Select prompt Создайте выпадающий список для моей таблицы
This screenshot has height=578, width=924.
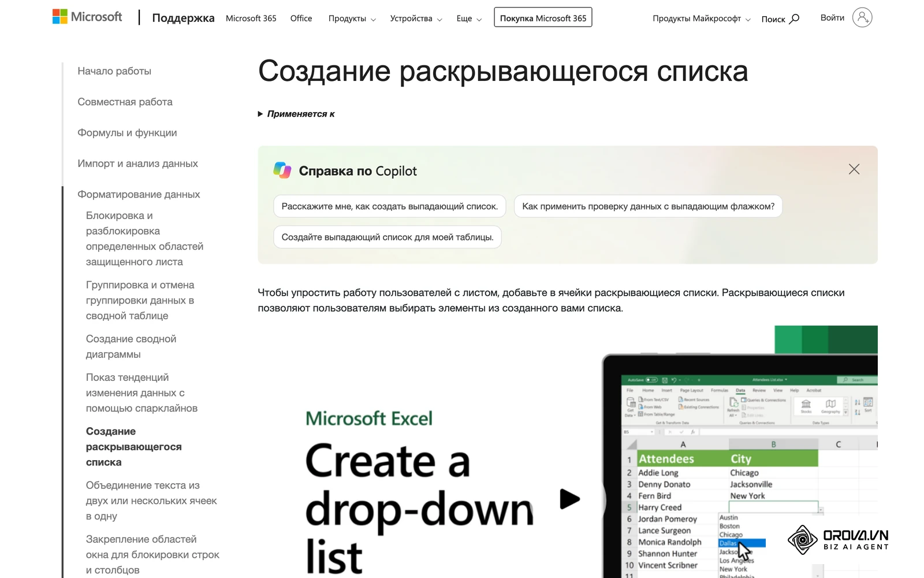388,237
